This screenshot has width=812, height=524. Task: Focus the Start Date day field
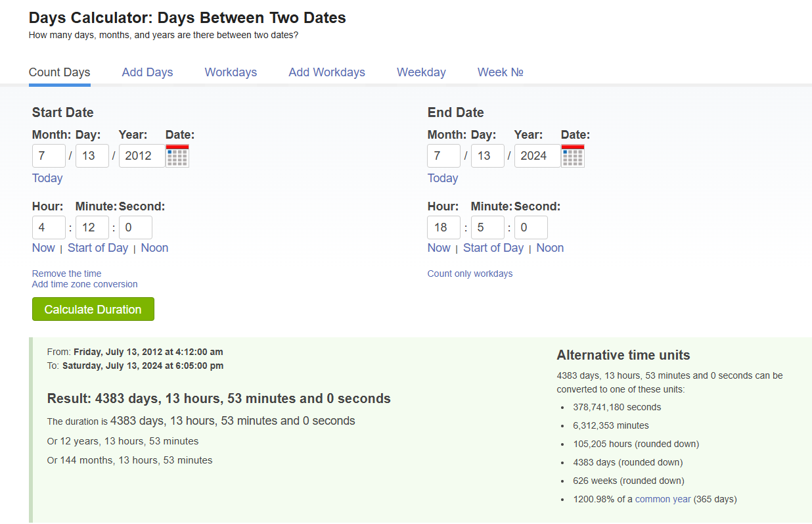click(92, 156)
